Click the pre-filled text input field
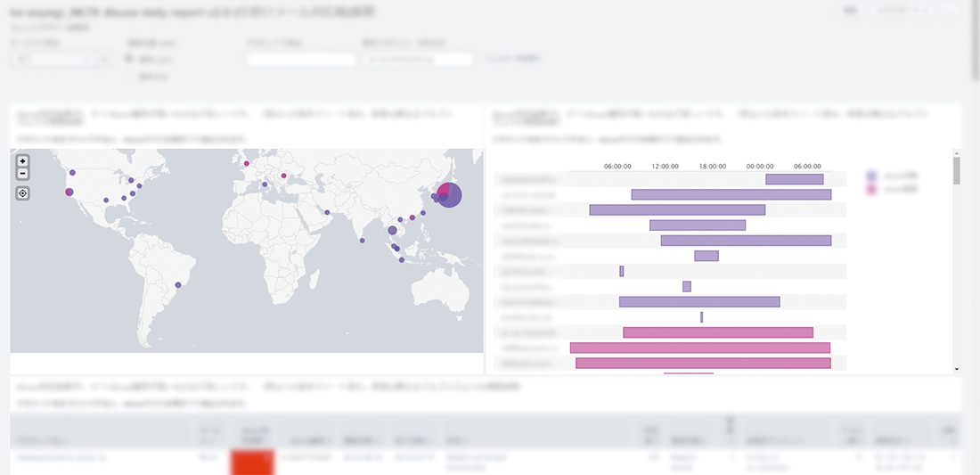The width and height of the screenshot is (980, 475). (x=417, y=60)
